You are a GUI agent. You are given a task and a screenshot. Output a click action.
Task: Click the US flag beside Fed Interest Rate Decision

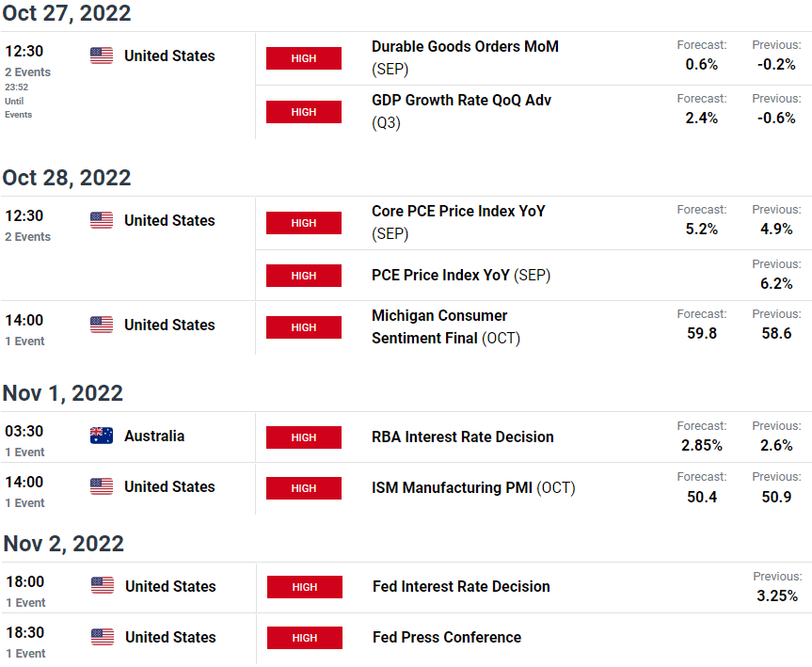[103, 586]
